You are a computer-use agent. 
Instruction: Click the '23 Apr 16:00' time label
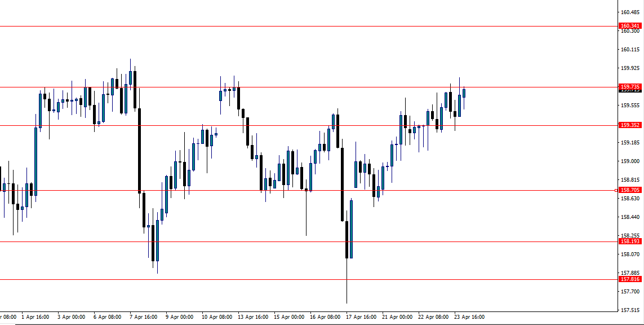tap(469, 317)
